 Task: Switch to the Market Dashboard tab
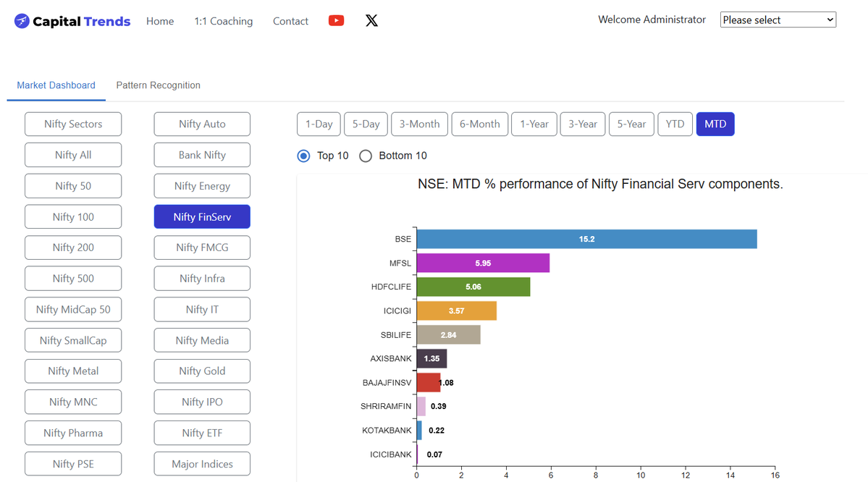[56, 85]
